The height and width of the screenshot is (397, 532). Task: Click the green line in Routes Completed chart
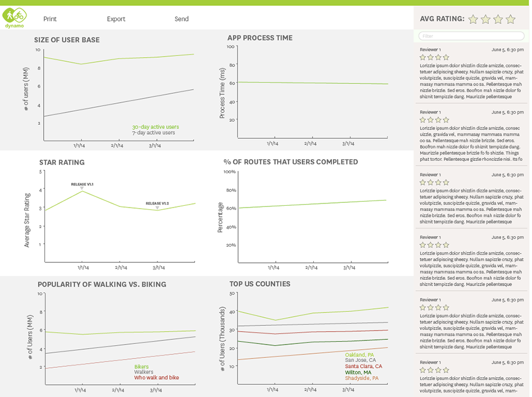pyautogui.click(x=313, y=204)
